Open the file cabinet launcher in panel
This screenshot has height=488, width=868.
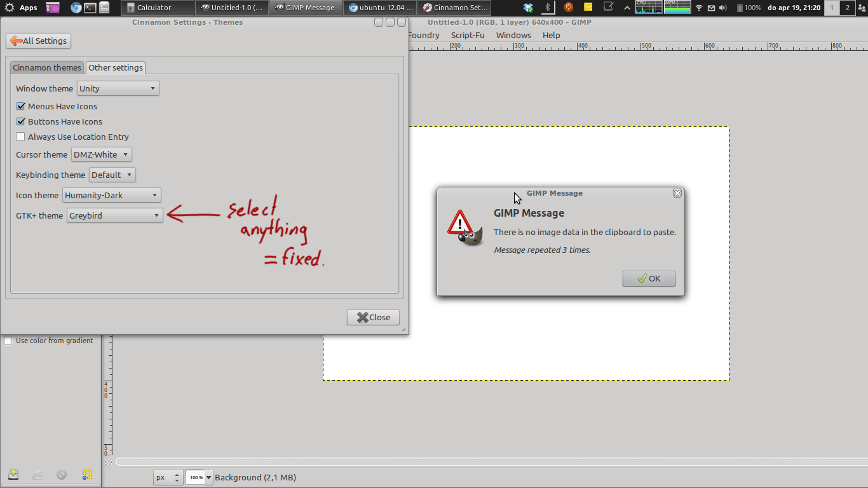[104, 8]
